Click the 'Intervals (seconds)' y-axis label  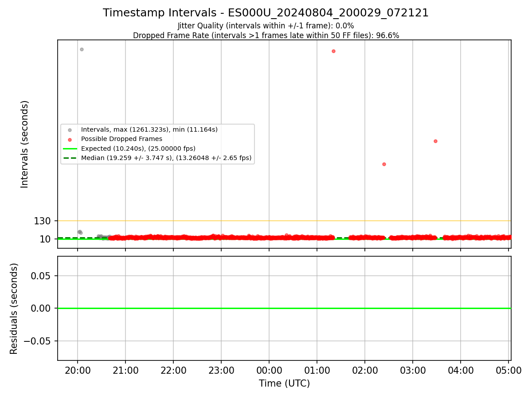25,144
